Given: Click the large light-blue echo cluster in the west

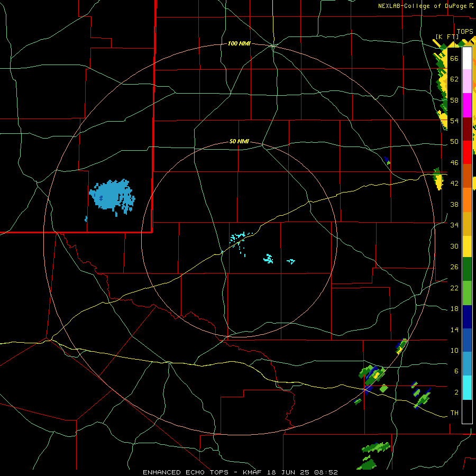Looking at the screenshot, I should (x=112, y=197).
